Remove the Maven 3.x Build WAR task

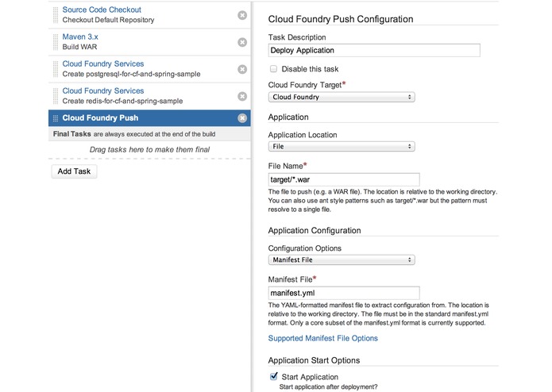242,42
